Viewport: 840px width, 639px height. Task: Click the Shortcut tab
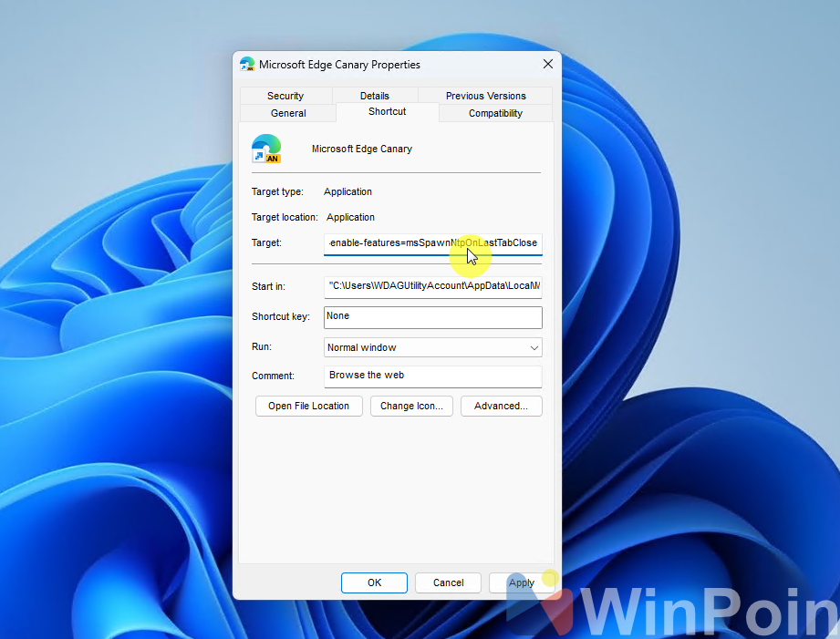387,111
